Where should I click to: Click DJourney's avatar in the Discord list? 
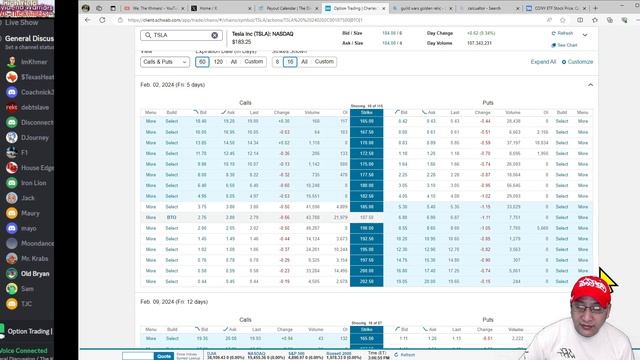(12, 137)
